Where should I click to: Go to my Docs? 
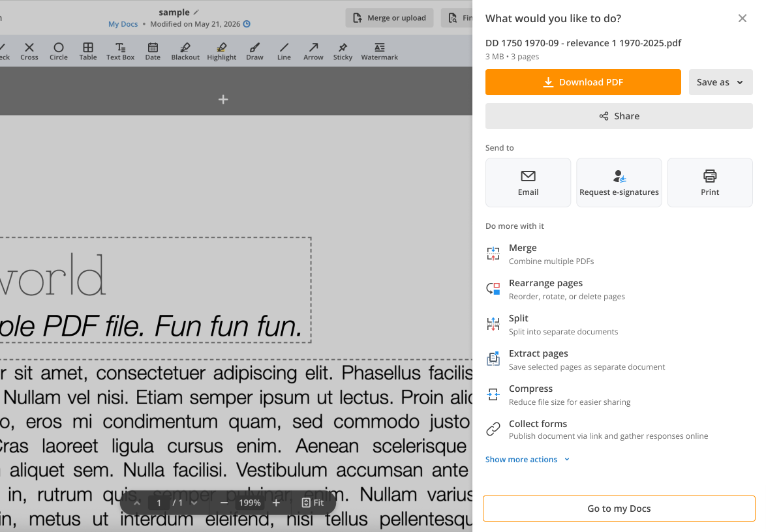click(x=619, y=509)
